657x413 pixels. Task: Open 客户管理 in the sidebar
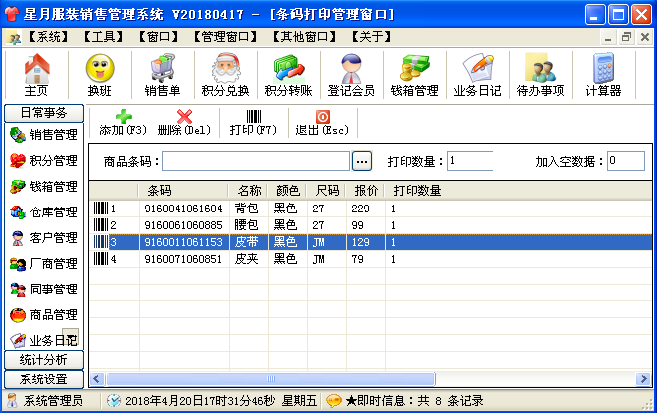[44, 238]
